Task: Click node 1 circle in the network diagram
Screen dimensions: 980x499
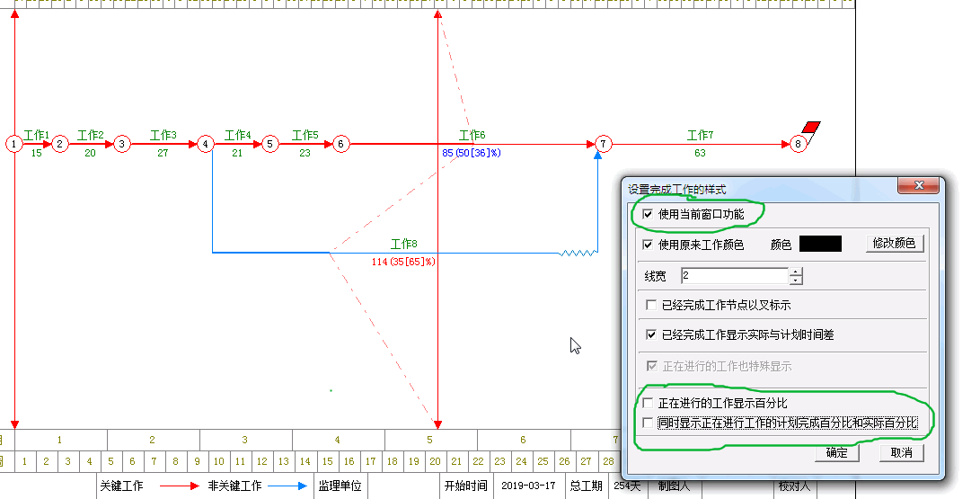Action: pyautogui.click(x=14, y=144)
